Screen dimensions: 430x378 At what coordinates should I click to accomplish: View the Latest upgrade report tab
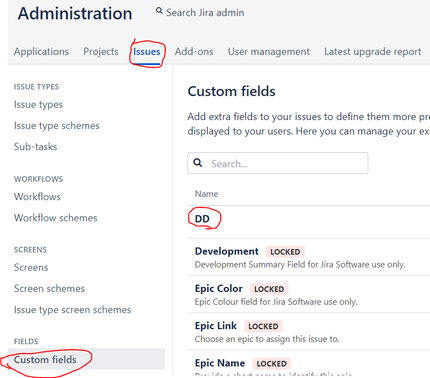coord(373,52)
